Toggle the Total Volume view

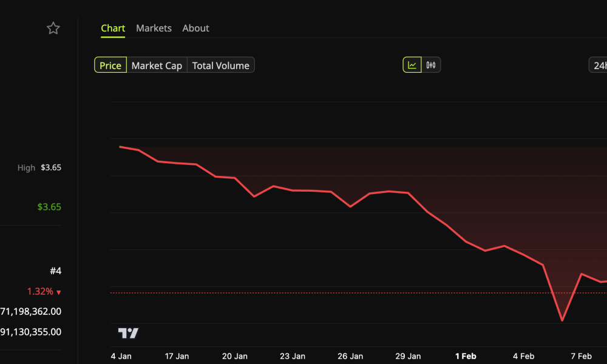pyautogui.click(x=220, y=65)
